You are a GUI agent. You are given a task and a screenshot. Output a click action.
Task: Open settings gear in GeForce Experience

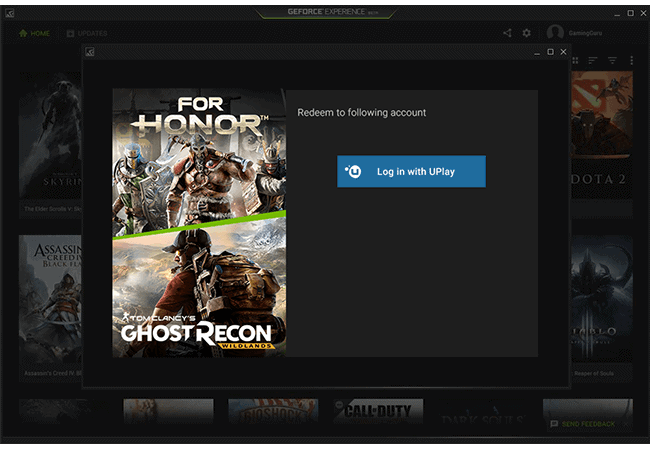pyautogui.click(x=526, y=33)
